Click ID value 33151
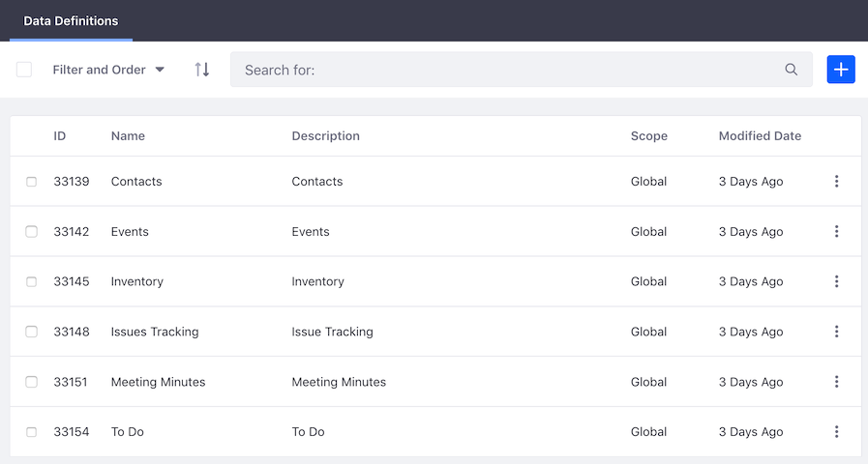Screen dimensions: 868x464 (x=71, y=382)
